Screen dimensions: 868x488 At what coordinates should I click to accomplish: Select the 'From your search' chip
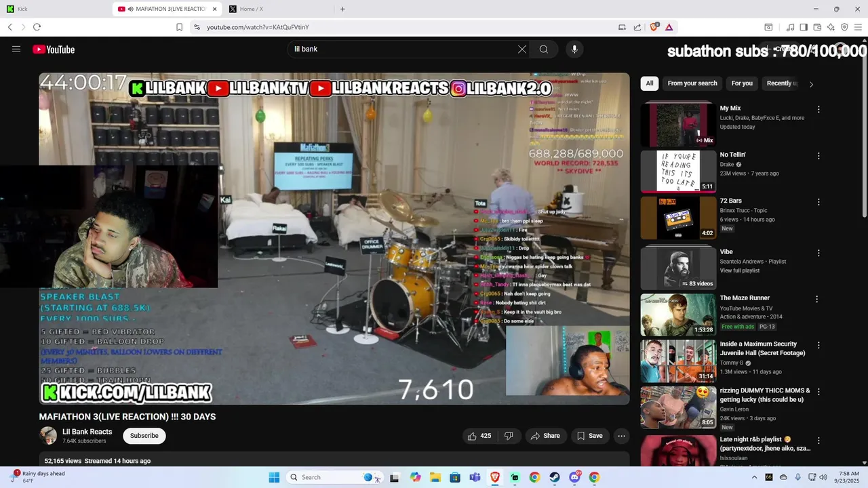point(692,83)
